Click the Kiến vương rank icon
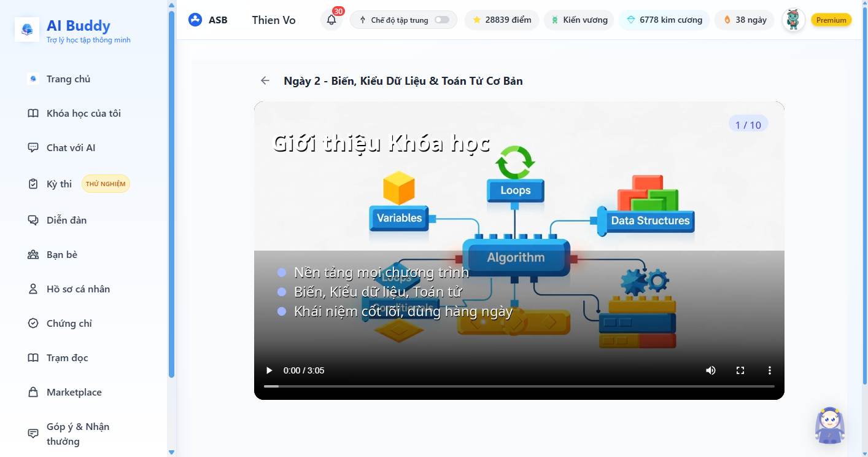868x457 pixels. (x=555, y=20)
